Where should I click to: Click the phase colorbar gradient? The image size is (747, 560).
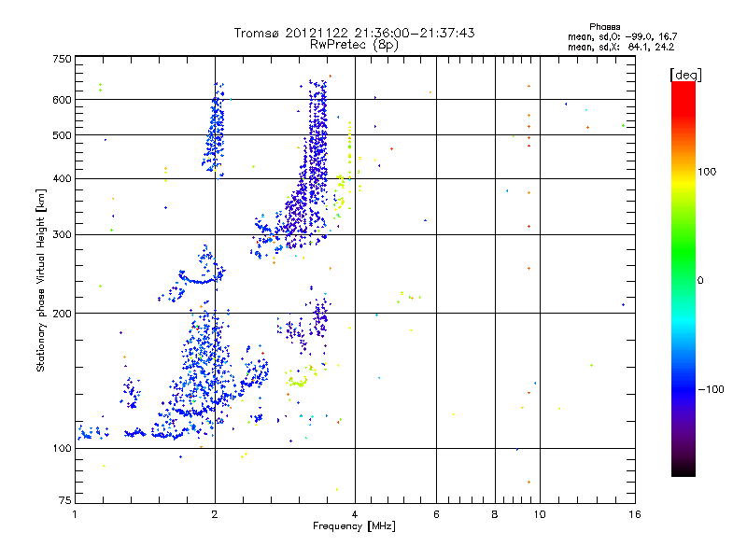click(x=684, y=279)
